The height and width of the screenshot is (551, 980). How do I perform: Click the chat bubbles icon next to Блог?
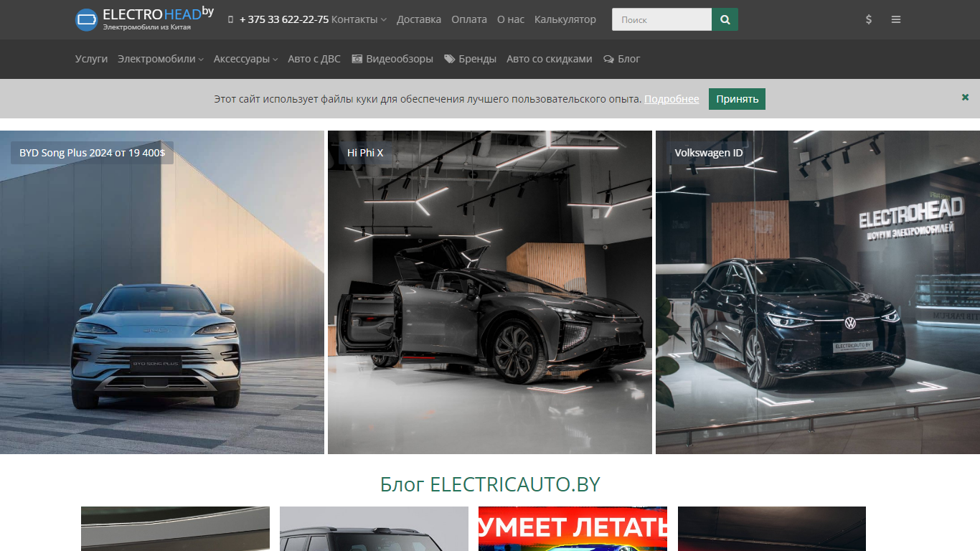pos(608,59)
